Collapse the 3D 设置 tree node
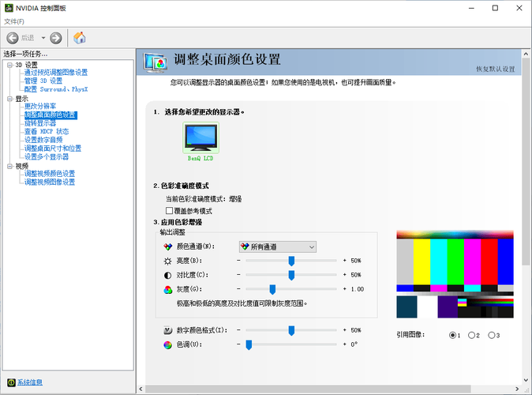 coord(9,65)
